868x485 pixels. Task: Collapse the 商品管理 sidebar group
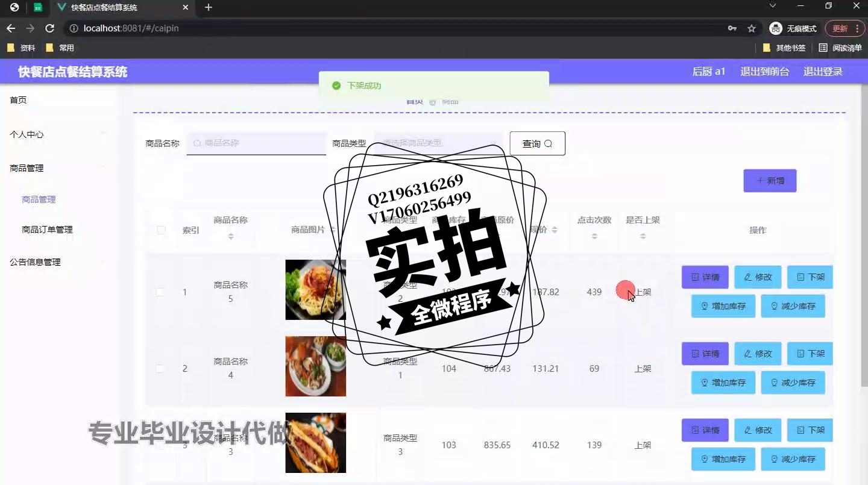pyautogui.click(x=58, y=168)
